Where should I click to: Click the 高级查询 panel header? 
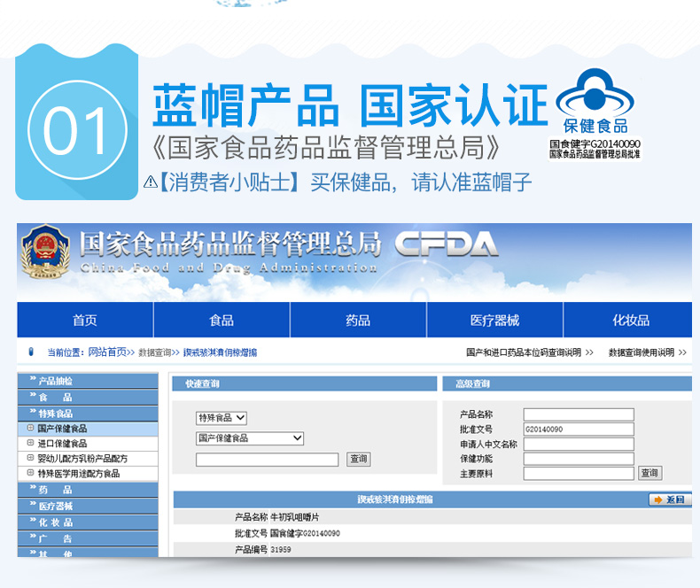point(567,383)
